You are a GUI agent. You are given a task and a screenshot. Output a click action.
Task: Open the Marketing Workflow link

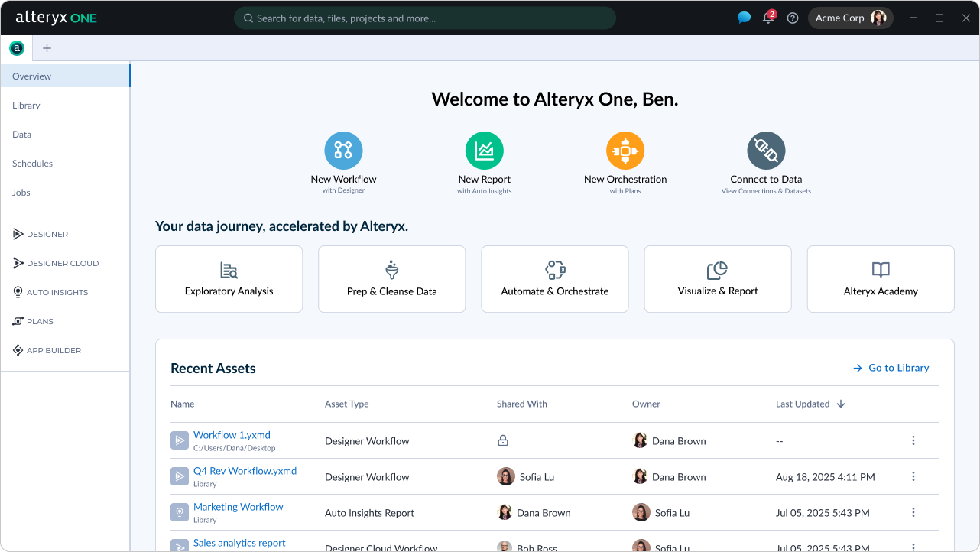[238, 507]
